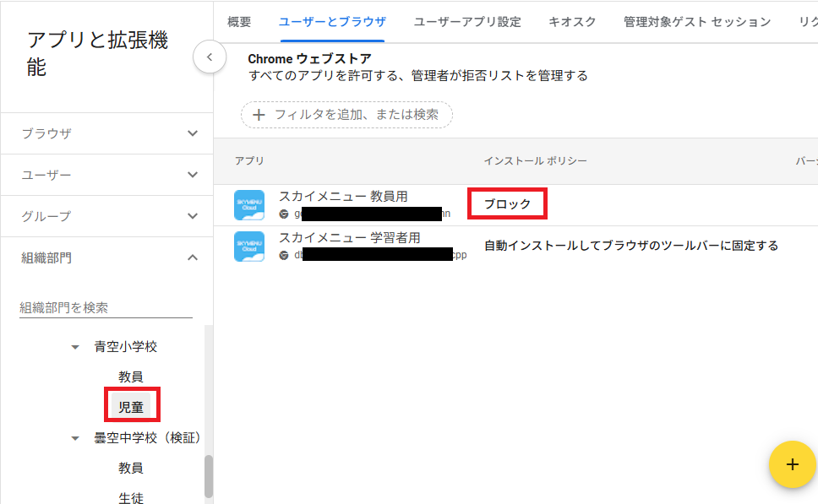Open the 概要 tab

(x=239, y=22)
